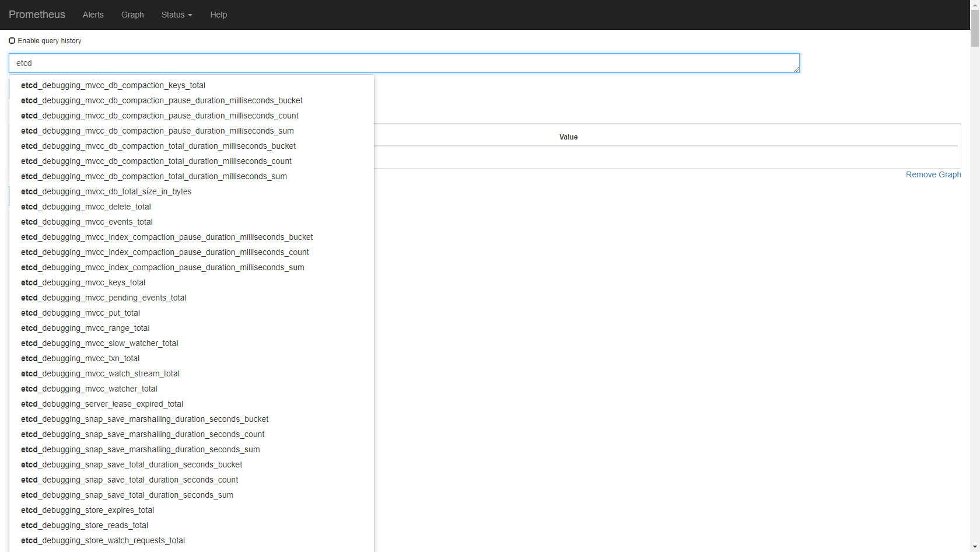Choose etcd_debugging_mvcc_db_total_size_in_bytes from autocomplete
The image size is (980, 552).
point(106,191)
